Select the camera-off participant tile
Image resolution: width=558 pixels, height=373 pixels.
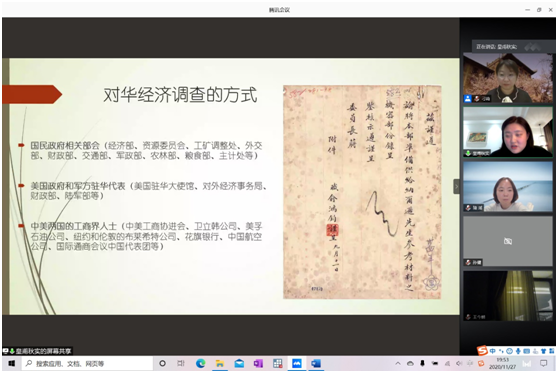click(x=508, y=241)
